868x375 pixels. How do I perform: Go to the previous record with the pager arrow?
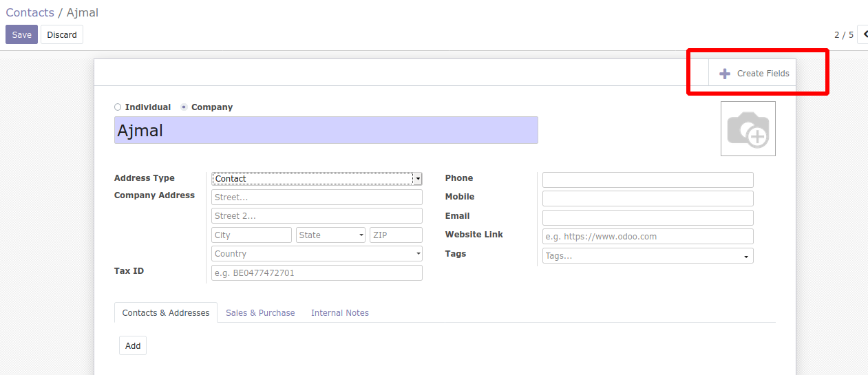pyautogui.click(x=863, y=34)
